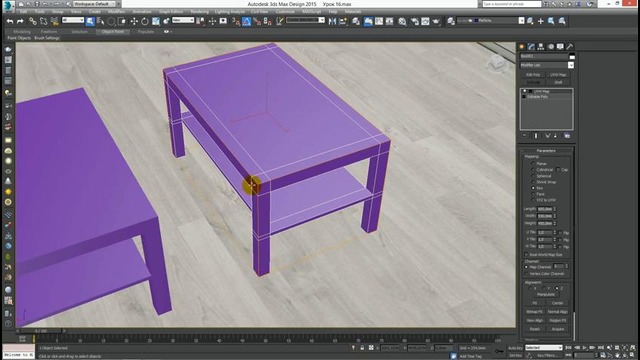Click the ViewCube in the viewport
Viewport: 640px width, 360px height.
tap(497, 63)
